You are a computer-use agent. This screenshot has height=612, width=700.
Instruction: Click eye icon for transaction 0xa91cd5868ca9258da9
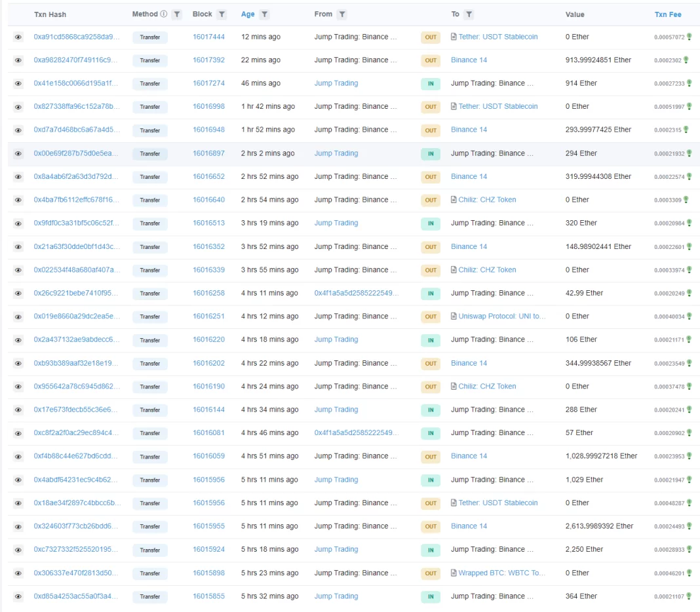click(18, 37)
